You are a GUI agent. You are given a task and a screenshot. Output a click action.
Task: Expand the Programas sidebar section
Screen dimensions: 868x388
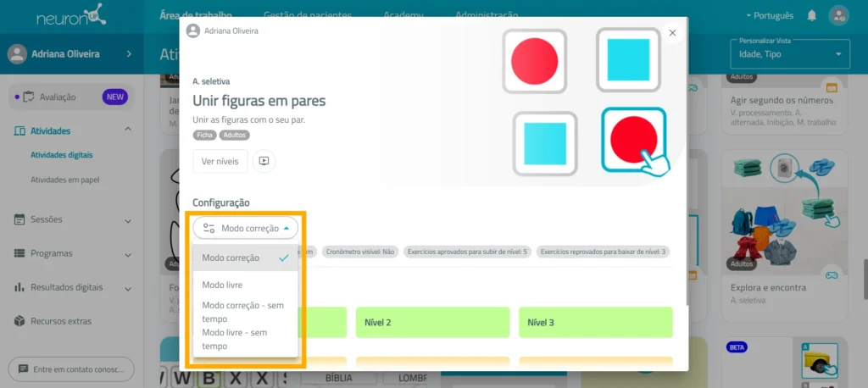coord(128,255)
